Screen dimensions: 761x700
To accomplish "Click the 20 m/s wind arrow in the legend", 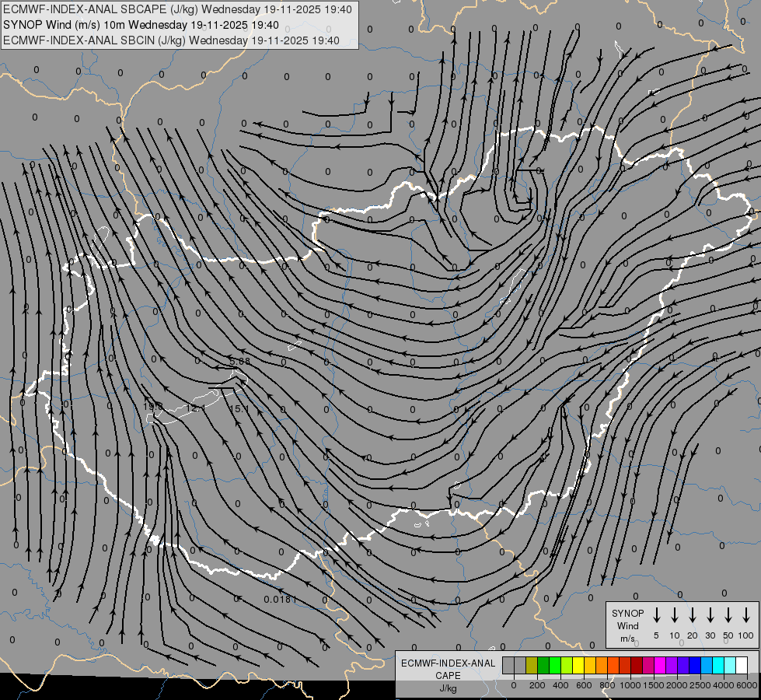I will [692, 615].
